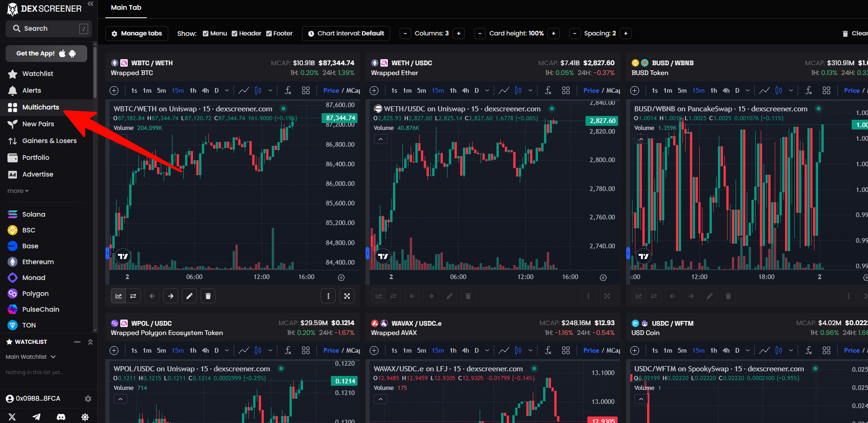The height and width of the screenshot is (423, 868).
Task: Toggle the Header checkbox
Action: 234,34
